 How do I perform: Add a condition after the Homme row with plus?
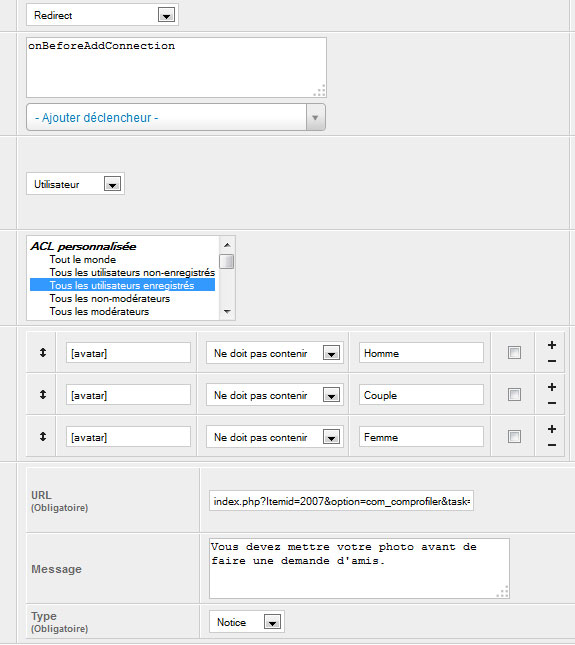(x=552, y=345)
